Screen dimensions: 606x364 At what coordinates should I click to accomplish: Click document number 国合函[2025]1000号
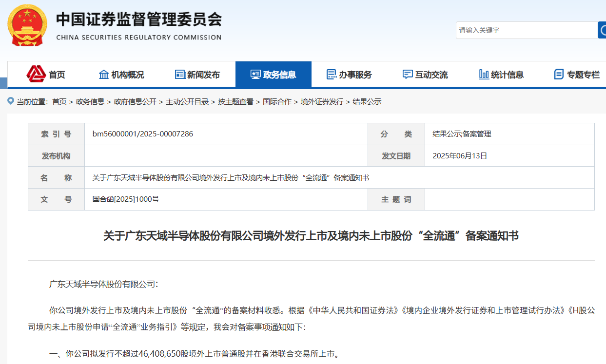[126, 199]
